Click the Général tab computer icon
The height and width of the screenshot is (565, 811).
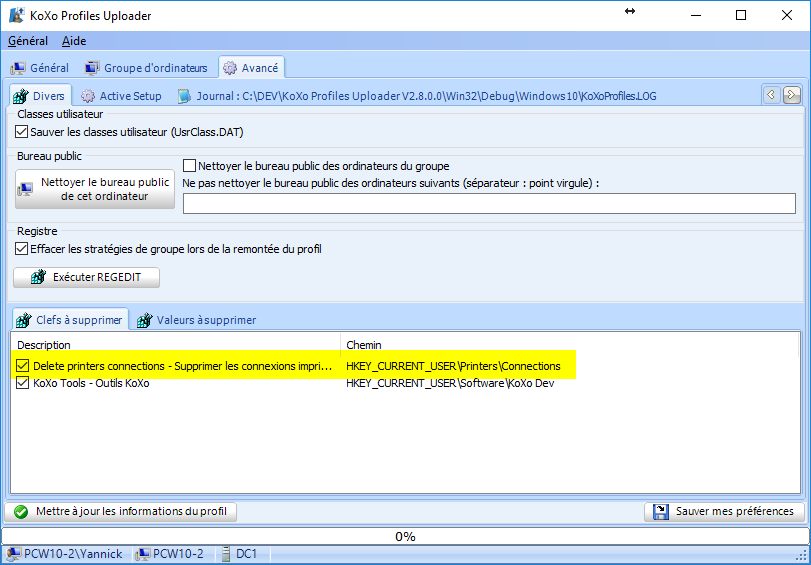[x=18, y=68]
